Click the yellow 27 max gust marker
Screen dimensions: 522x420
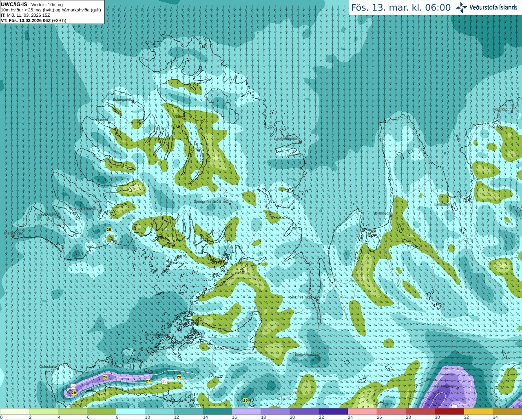point(148,381)
